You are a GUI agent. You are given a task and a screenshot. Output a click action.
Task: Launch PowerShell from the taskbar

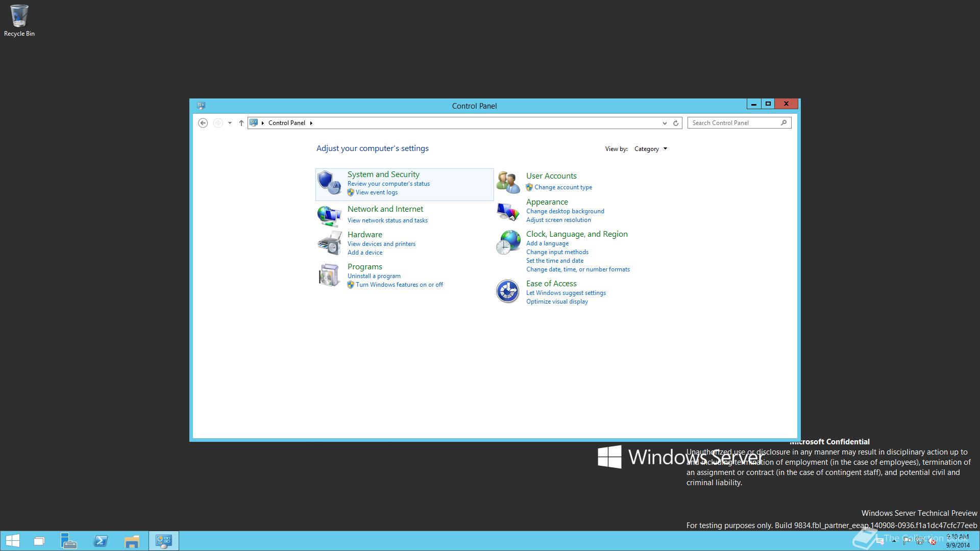pyautogui.click(x=101, y=541)
